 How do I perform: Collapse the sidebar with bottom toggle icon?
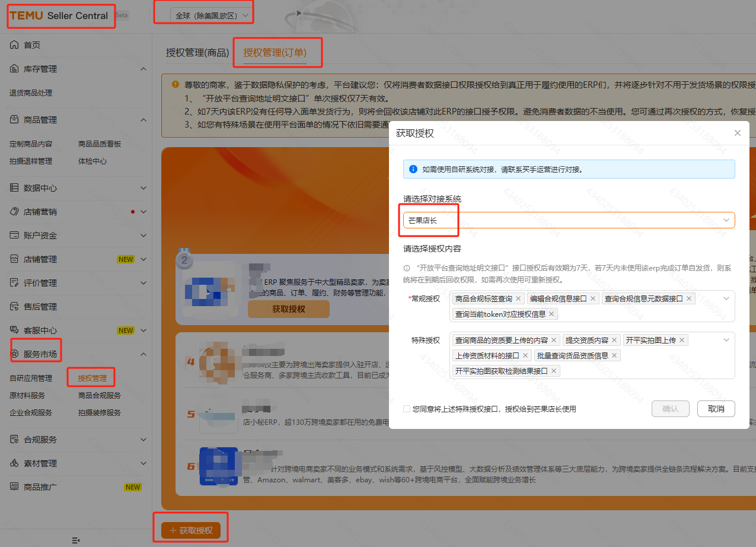(75, 540)
